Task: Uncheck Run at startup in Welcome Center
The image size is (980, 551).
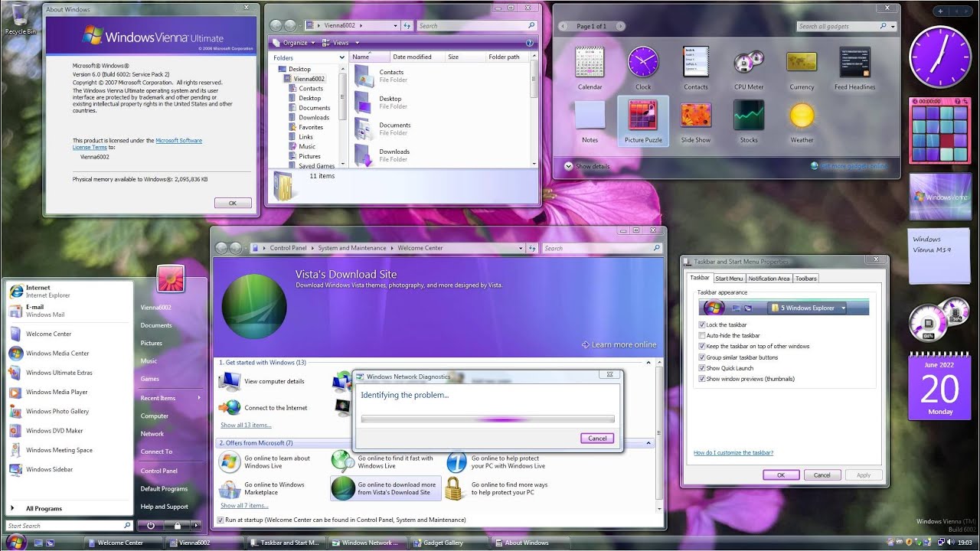Action: 220,520
